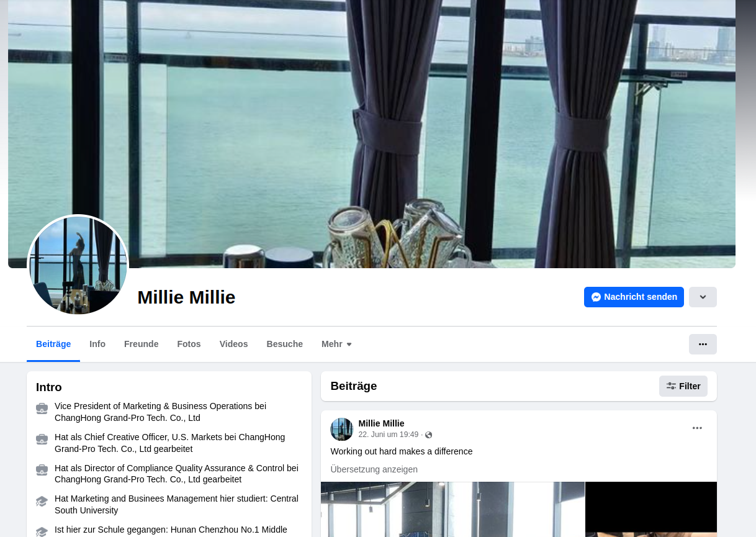The image size is (756, 537).
Task: Click briefcase icon beside Chief Creative Officer entry
Action: click(x=42, y=440)
